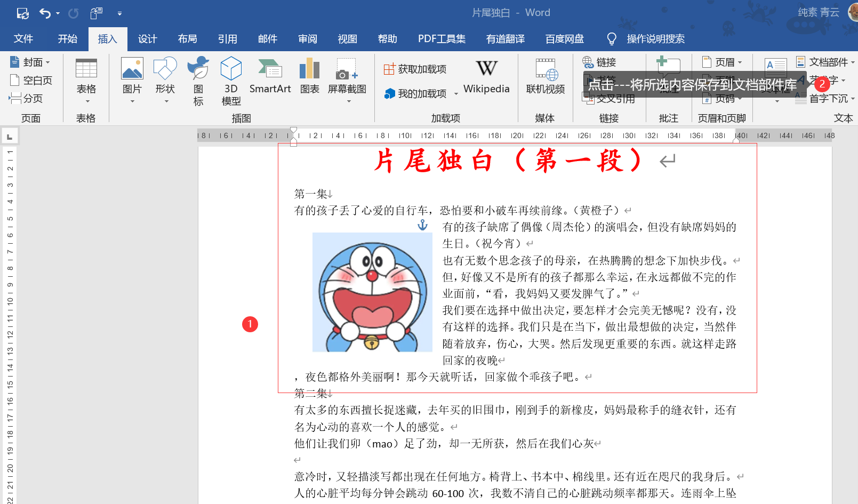Click the ruler tab stop selector
The image size is (858, 504).
pos(10,137)
